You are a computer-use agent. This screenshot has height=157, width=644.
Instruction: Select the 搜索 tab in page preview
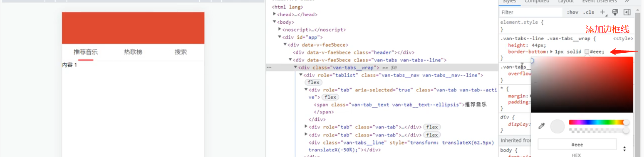click(x=181, y=52)
